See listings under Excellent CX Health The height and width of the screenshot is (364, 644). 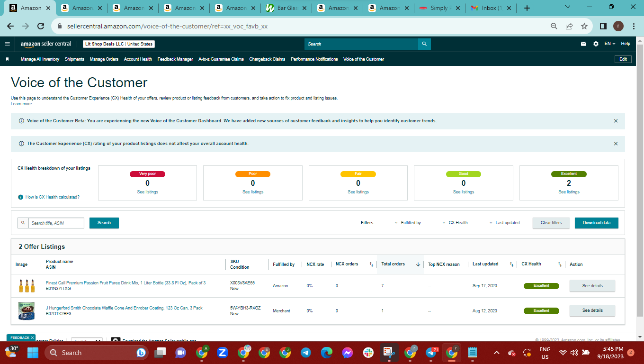(x=569, y=192)
